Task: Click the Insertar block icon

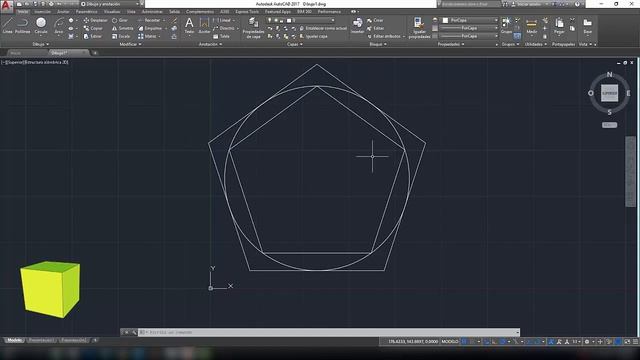Action: click(358, 25)
